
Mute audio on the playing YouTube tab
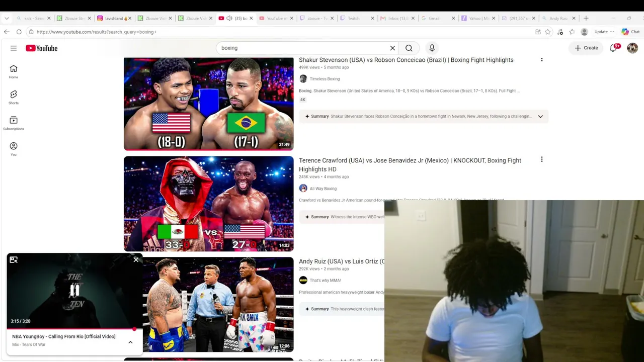229,19
